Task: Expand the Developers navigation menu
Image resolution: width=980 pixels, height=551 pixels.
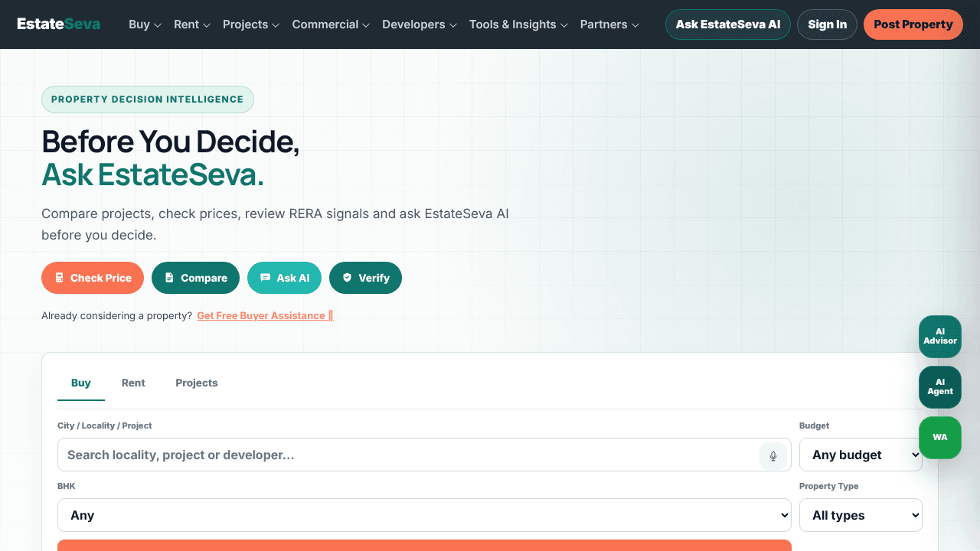Action: (420, 24)
